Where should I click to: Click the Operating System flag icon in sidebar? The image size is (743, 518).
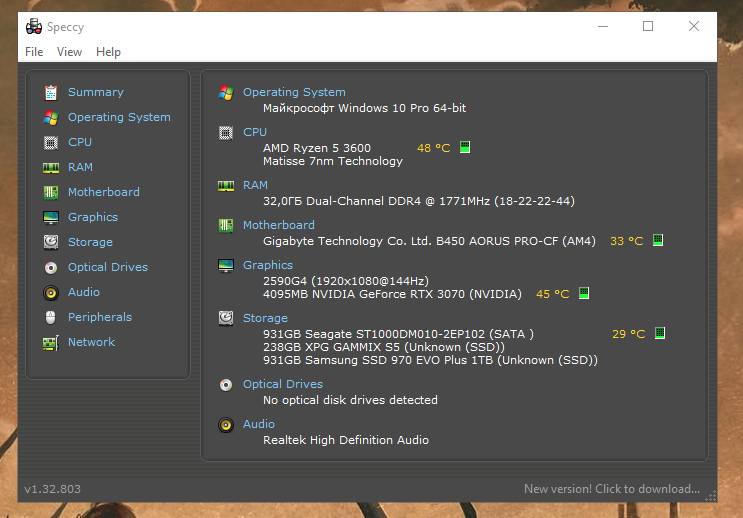pyautogui.click(x=51, y=118)
